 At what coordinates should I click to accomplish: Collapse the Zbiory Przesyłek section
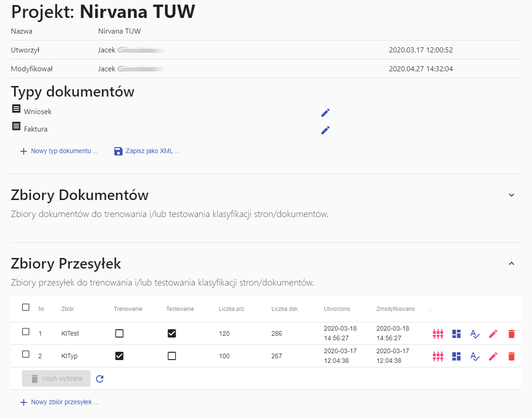click(x=511, y=263)
